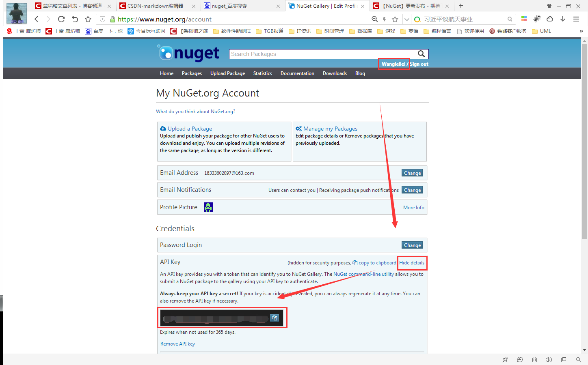Click the cloud sync icon in toolbar
This screenshot has width=588, height=365.
(550, 19)
